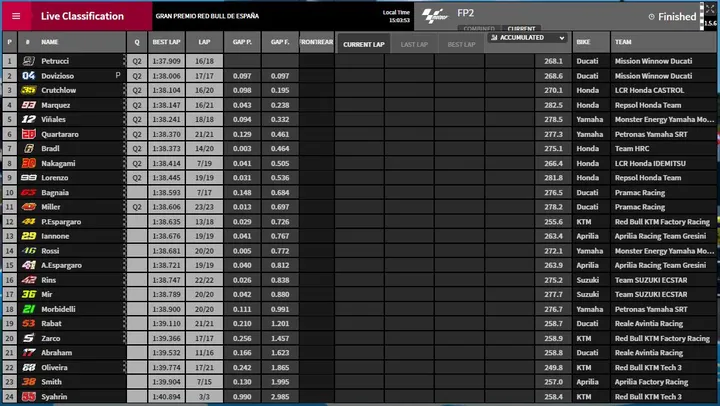Click the FP2 session label
The image size is (720, 406).
point(465,13)
